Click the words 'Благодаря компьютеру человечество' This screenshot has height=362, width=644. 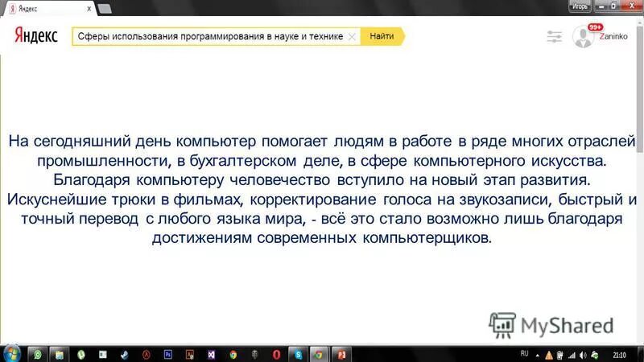pos(192,179)
